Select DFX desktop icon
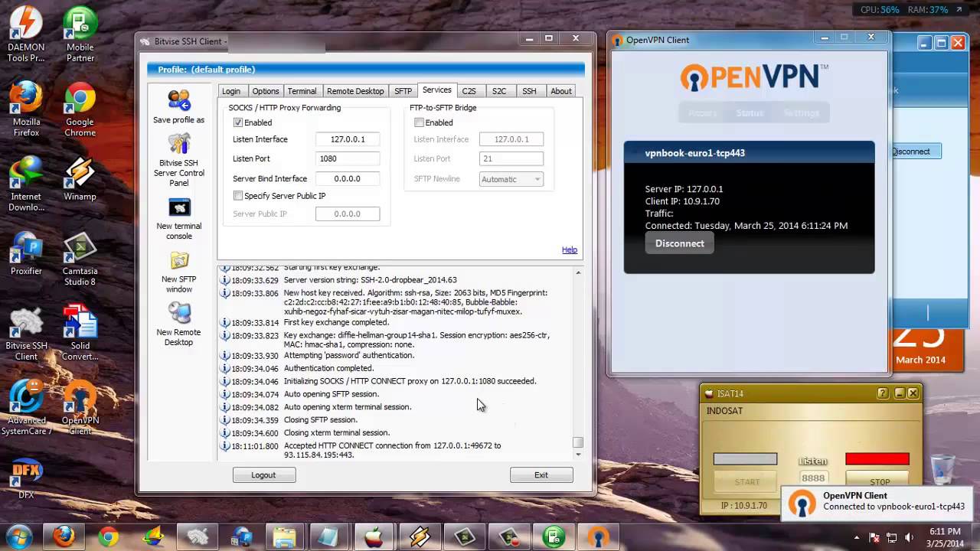980x551 pixels. (x=26, y=478)
